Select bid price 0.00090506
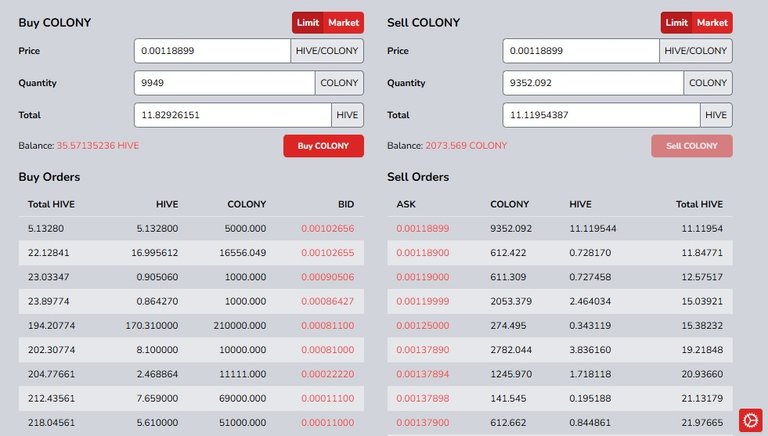 (x=327, y=276)
